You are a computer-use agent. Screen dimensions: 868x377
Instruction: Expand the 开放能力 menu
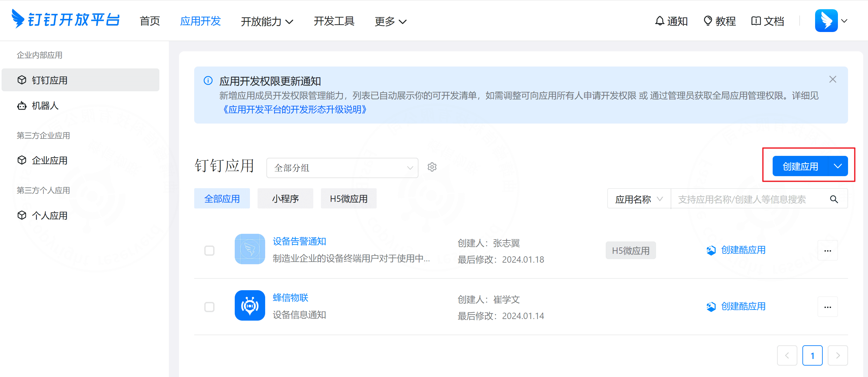point(267,22)
